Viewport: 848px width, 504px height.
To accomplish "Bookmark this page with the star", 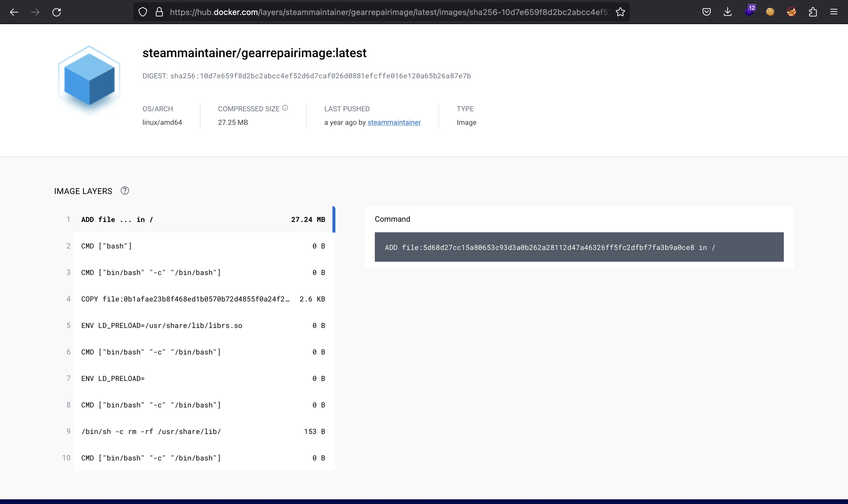I will tap(620, 12).
